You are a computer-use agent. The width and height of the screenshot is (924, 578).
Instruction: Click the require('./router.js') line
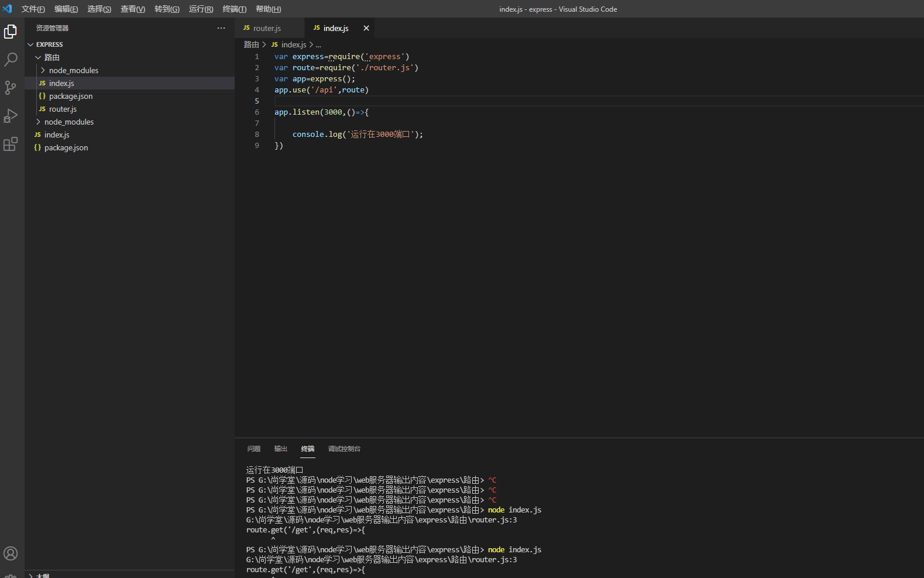click(x=346, y=68)
